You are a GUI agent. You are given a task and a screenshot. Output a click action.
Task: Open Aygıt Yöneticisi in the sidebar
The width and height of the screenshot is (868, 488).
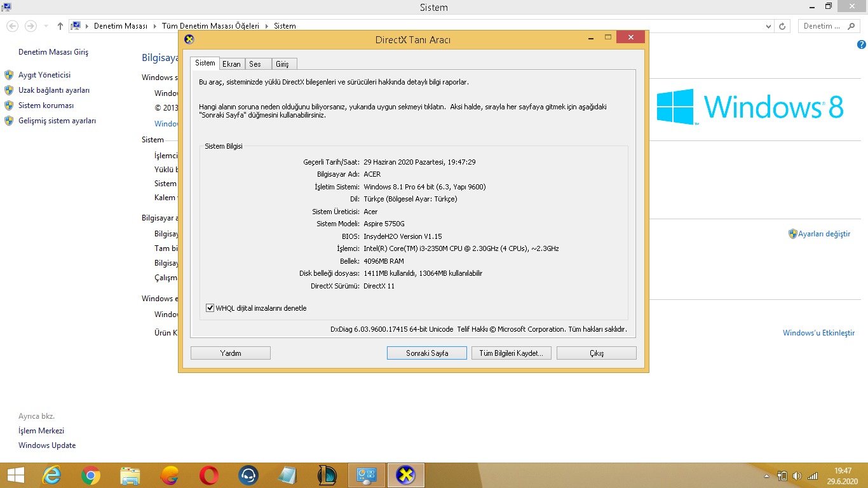[44, 75]
